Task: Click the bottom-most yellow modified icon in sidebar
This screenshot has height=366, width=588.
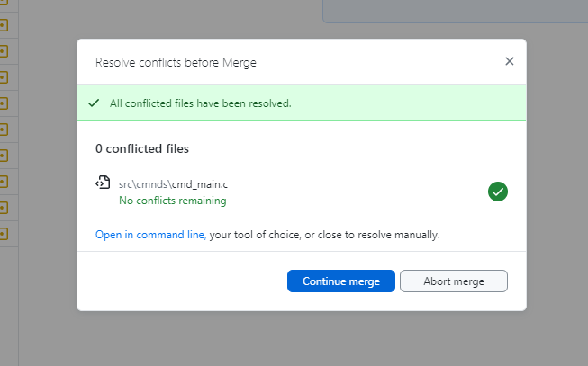Action: [3, 235]
